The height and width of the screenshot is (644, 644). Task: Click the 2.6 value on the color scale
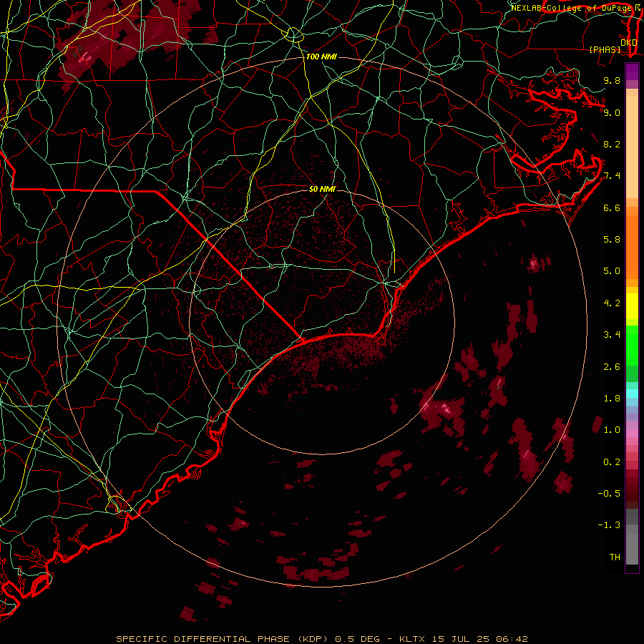(x=612, y=367)
